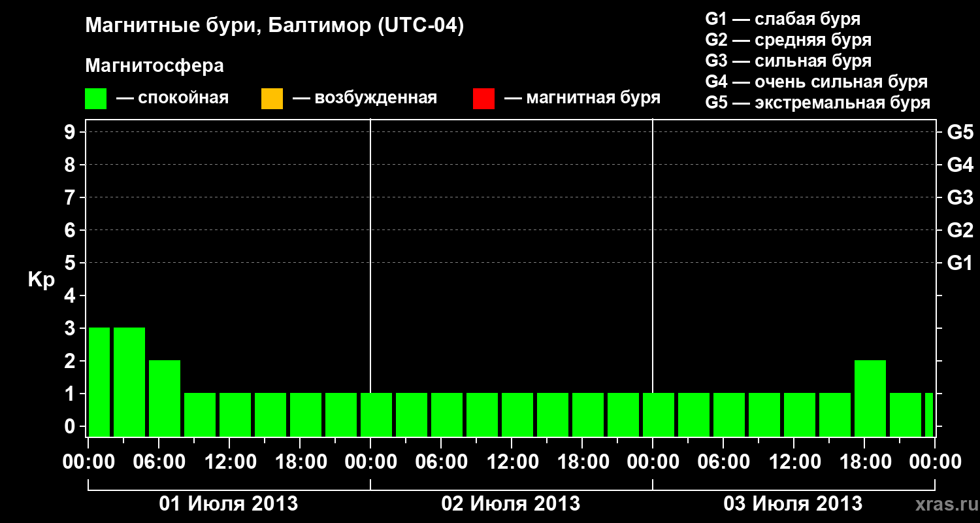The image size is (980, 523).
Task: Click the Kp 2 bar at 18:00 on 03 July
Action: click(870, 398)
